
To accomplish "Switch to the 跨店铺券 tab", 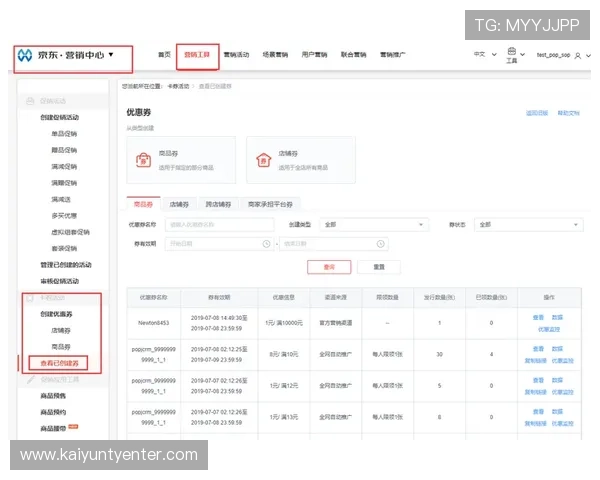I will pos(218,204).
